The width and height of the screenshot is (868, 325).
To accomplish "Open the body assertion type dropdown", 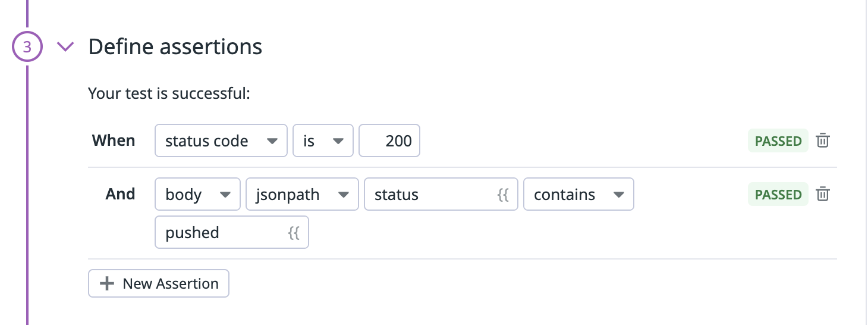I will coord(198,194).
